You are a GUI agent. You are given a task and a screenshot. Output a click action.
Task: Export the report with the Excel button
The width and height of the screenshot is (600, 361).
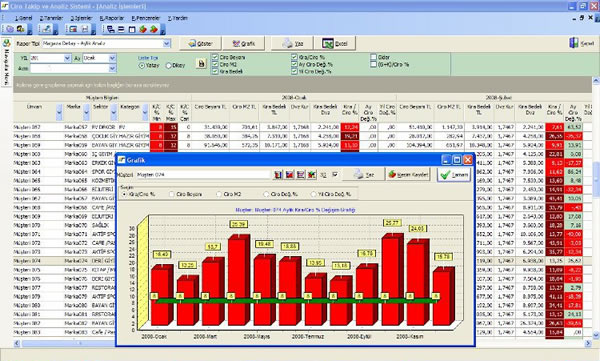pos(334,44)
